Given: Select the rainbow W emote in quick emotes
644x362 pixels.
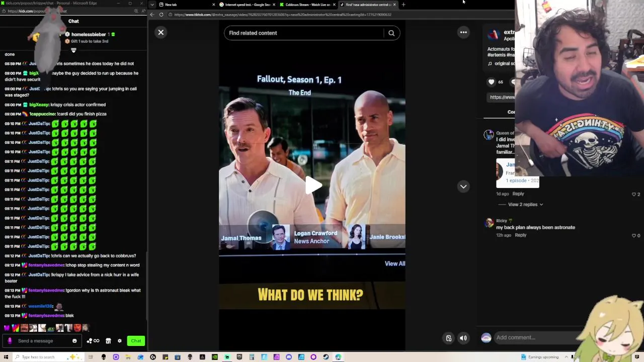Looking at the screenshot, I should (x=16, y=328).
